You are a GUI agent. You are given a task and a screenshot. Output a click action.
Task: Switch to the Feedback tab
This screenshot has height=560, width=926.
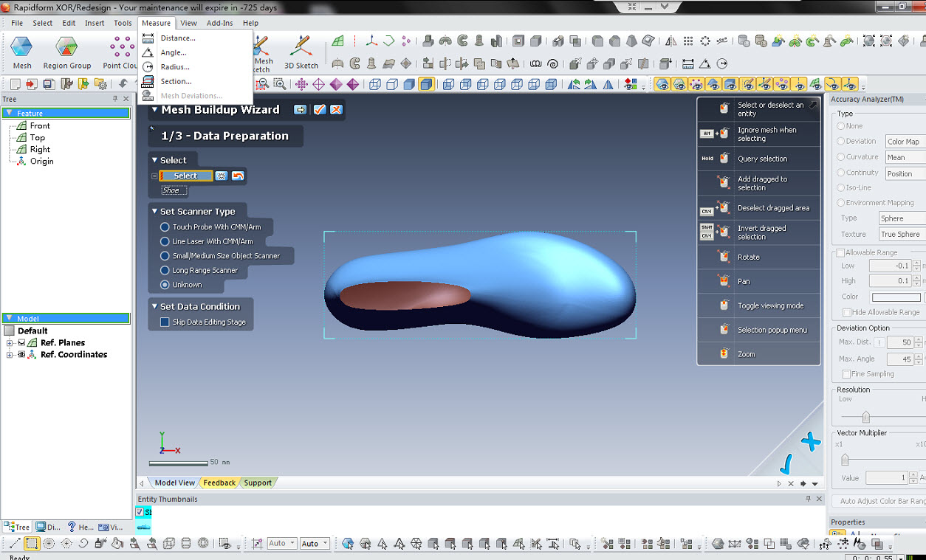tap(219, 483)
